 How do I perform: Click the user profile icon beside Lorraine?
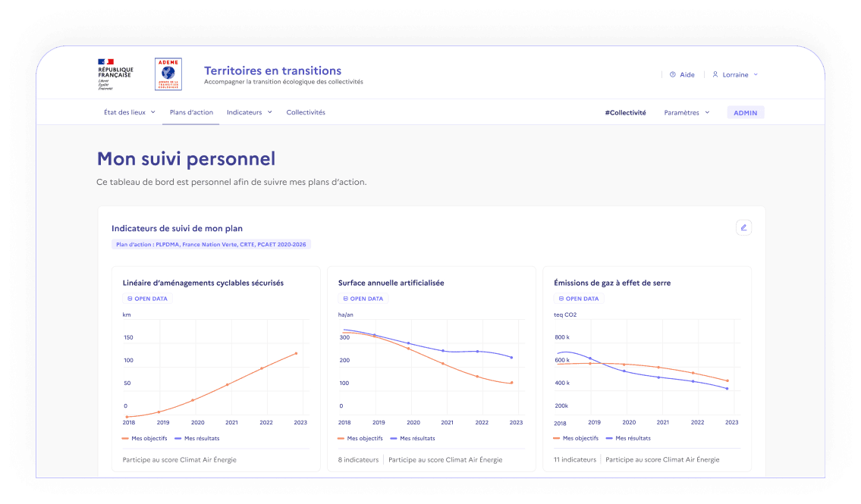[715, 74]
